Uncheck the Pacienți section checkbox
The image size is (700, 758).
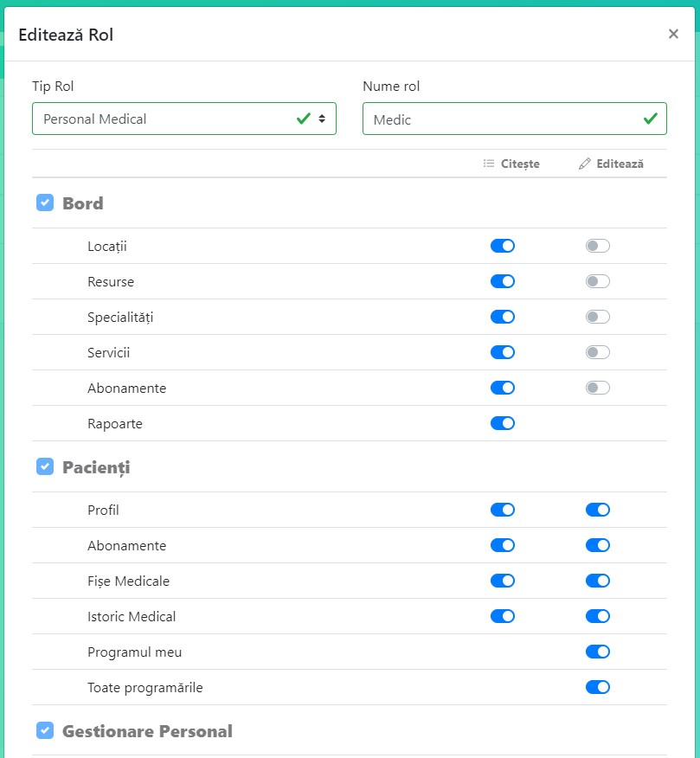(x=45, y=467)
